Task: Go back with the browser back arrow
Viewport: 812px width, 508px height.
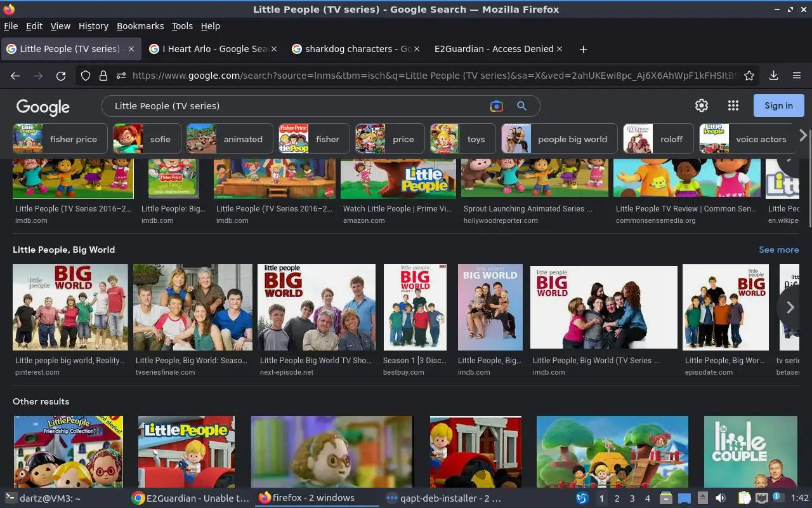Action: (x=15, y=76)
